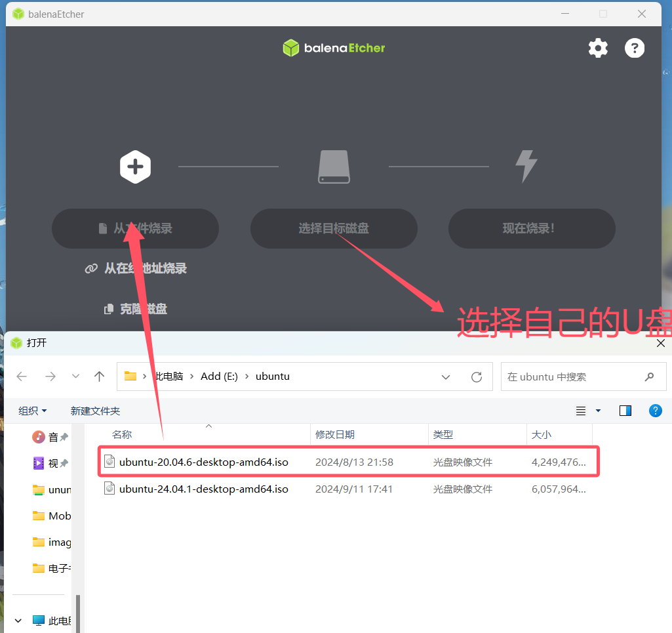Select 选择目标磁盘 button
The width and height of the screenshot is (672, 633).
[334, 228]
